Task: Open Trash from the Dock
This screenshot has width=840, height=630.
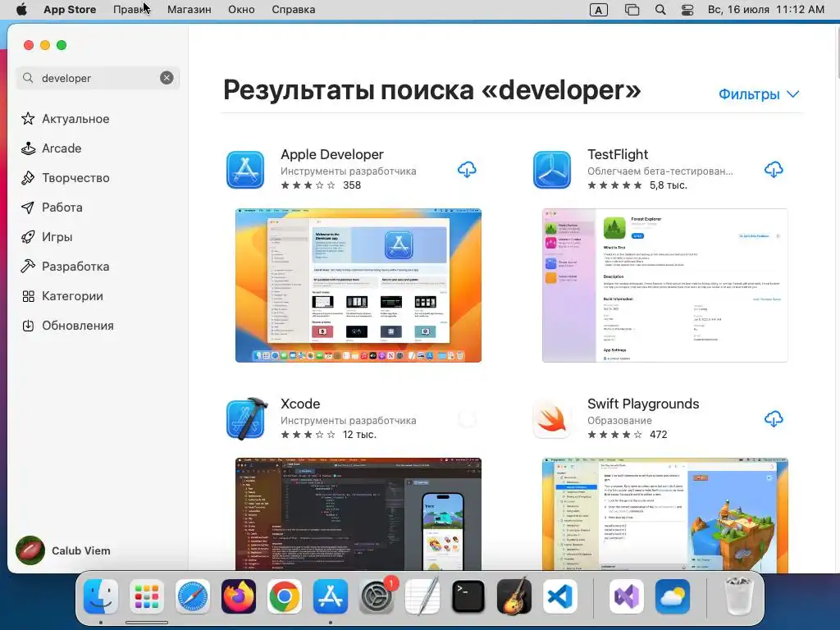Action: (739, 596)
